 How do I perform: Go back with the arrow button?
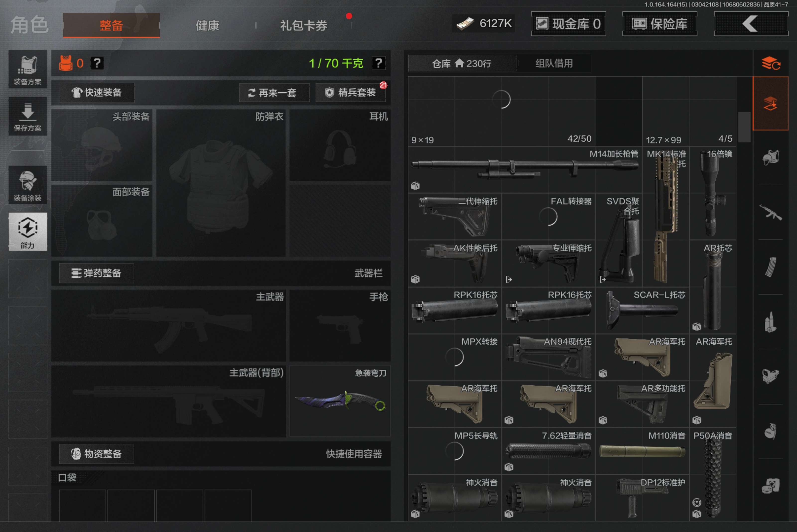(750, 24)
